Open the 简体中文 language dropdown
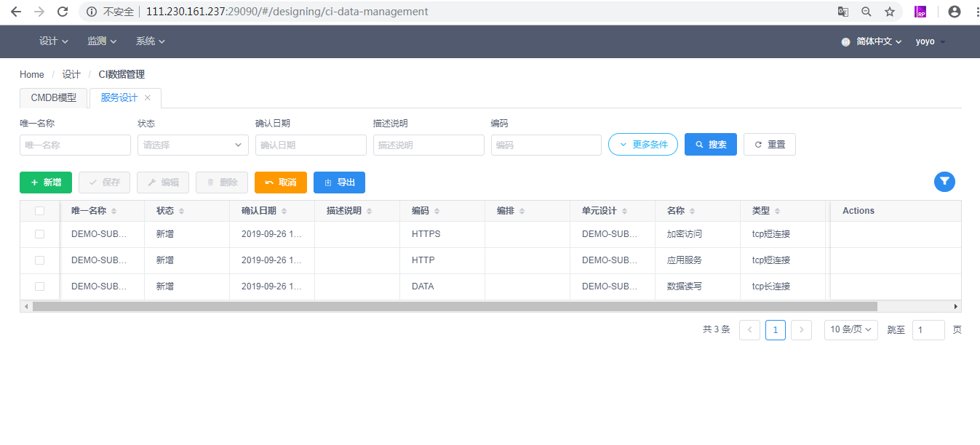Image resolution: width=980 pixels, height=445 pixels. (x=879, y=41)
